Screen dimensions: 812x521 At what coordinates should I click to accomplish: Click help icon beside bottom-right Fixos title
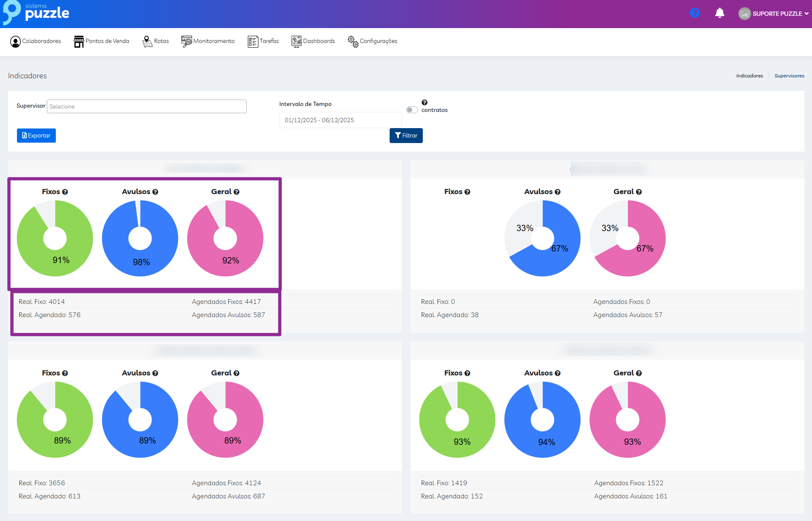(x=468, y=373)
